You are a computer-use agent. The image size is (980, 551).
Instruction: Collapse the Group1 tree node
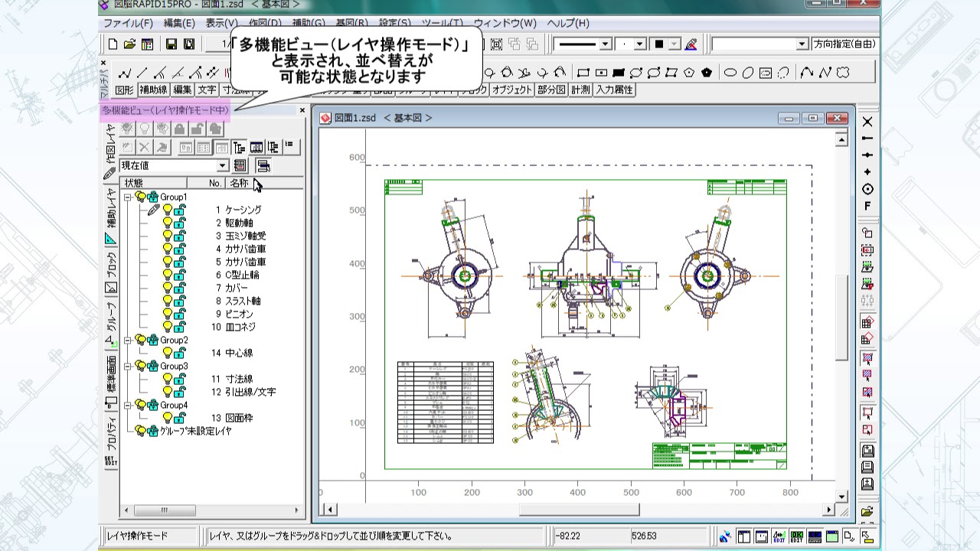tap(128, 197)
